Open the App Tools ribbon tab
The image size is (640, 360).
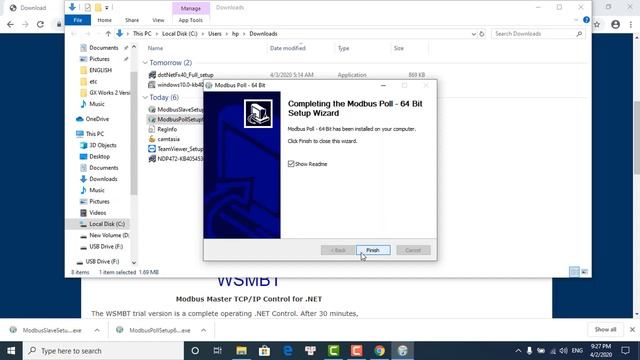pyautogui.click(x=191, y=20)
